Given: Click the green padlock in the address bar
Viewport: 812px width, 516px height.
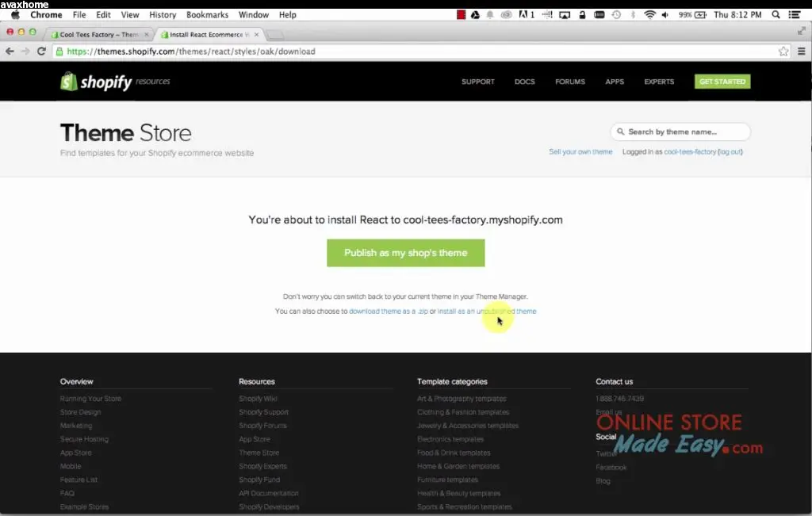Looking at the screenshot, I should (x=59, y=52).
